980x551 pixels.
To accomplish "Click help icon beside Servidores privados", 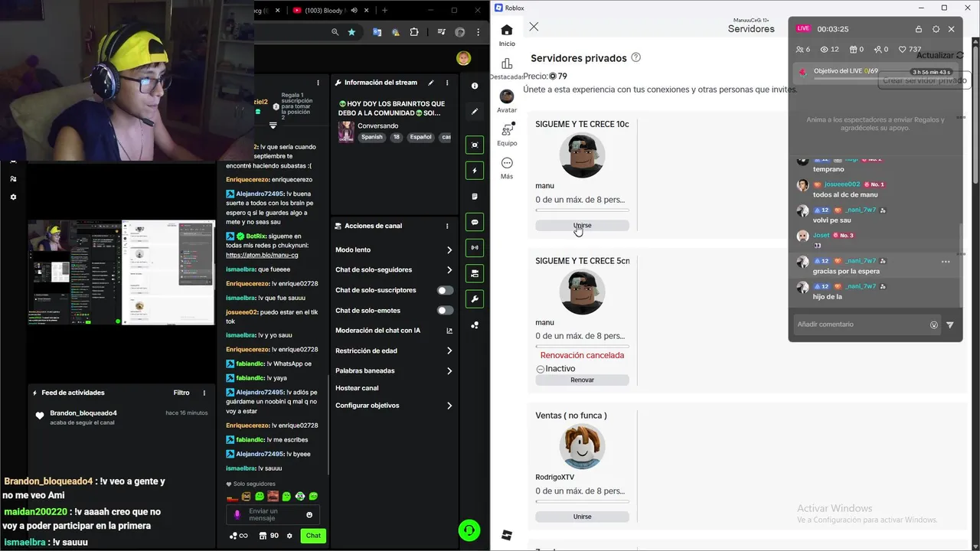I will 635,57.
